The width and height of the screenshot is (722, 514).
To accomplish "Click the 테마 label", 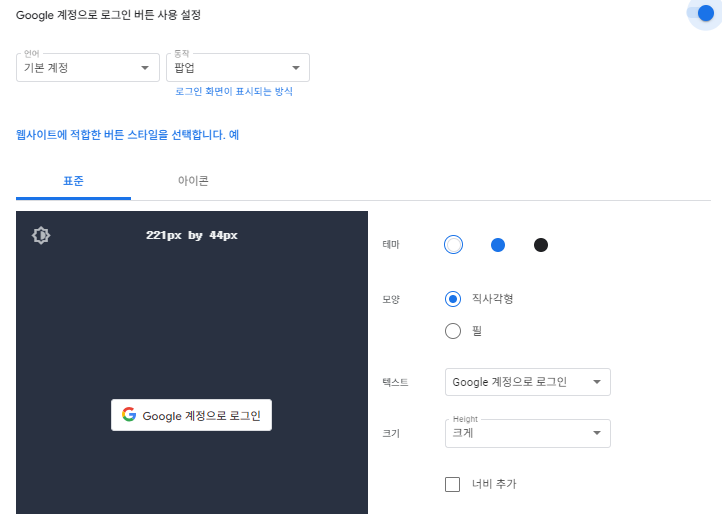I will click(x=390, y=245).
